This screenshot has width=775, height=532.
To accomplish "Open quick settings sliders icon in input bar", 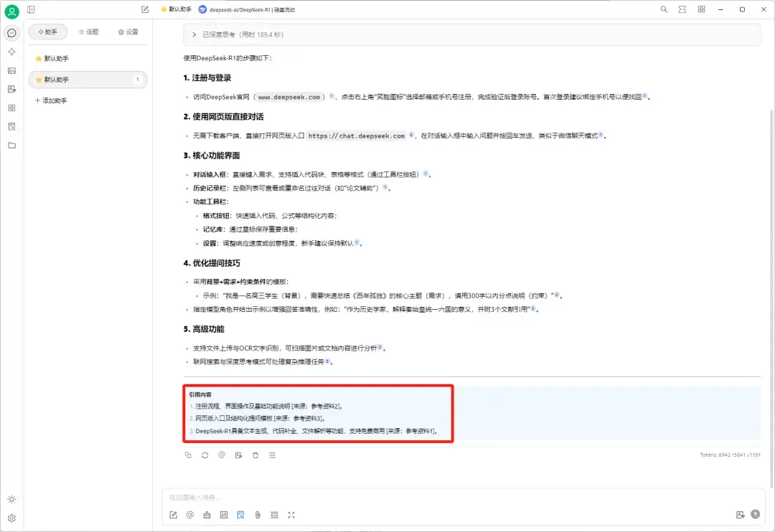I will click(x=224, y=515).
